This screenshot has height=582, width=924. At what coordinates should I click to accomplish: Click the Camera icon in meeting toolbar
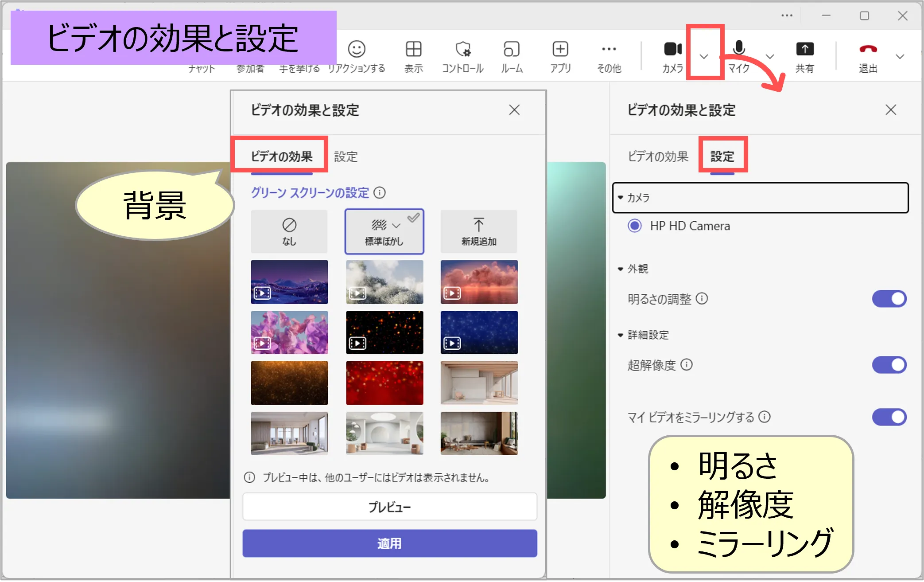click(672, 49)
